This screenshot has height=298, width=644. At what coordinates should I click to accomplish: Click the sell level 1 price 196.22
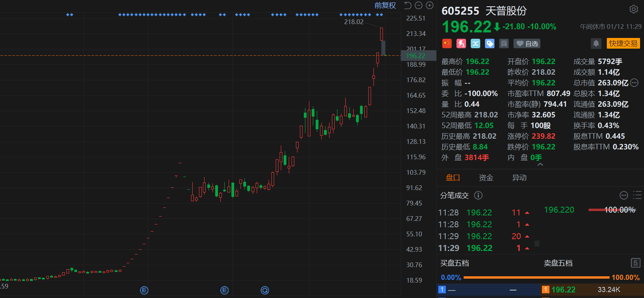(x=563, y=290)
